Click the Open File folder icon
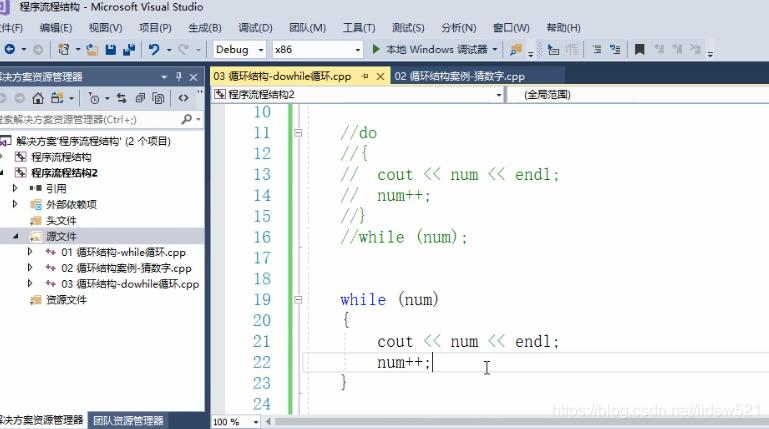 click(x=92, y=49)
